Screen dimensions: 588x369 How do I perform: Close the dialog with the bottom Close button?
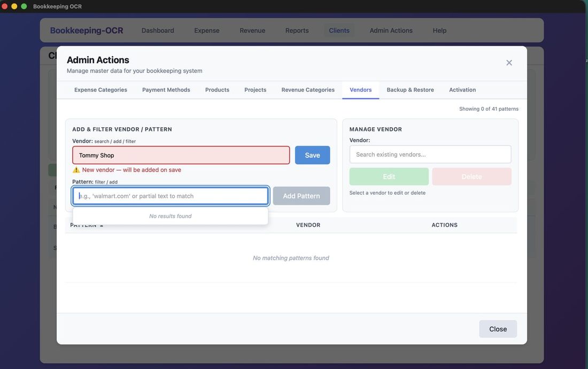[x=498, y=329]
